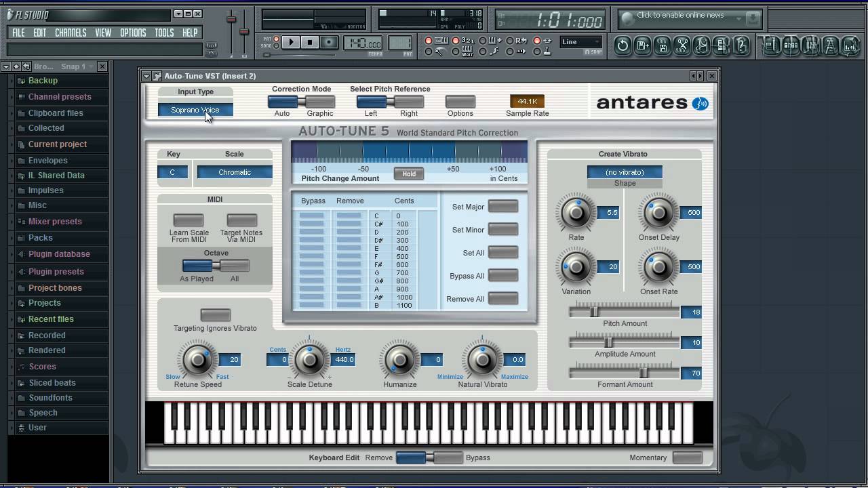Image resolution: width=868 pixels, height=488 pixels.
Task: Toggle typing keyboard to piano icon
Action: pyautogui.click(x=437, y=41)
